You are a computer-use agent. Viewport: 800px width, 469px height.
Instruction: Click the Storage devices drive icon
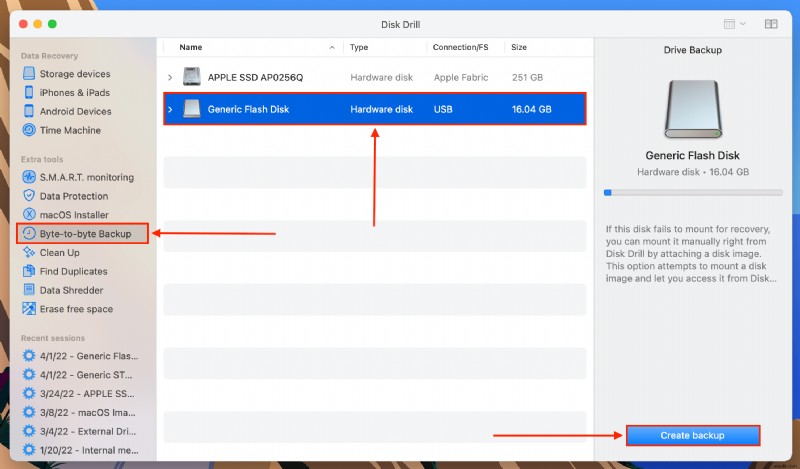(29, 73)
